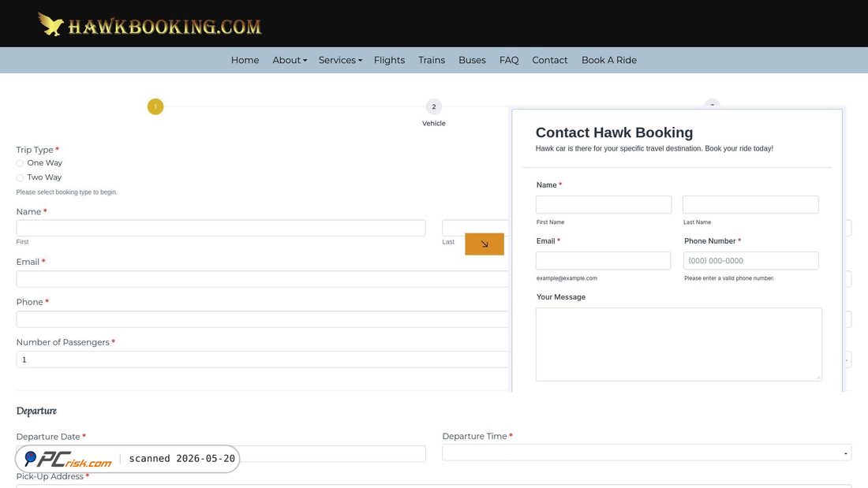Open the Book A Ride page
Viewport: 868px width, 488px height.
[x=609, y=60]
